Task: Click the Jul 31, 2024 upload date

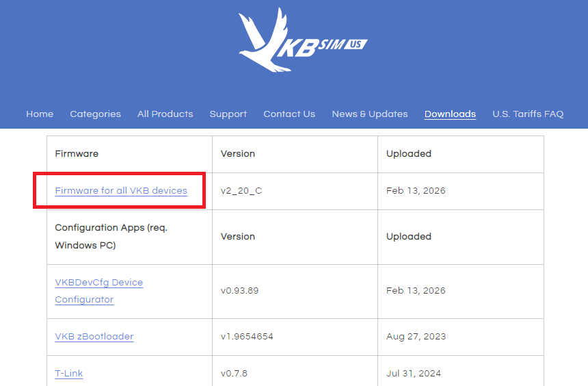Action: pos(414,374)
